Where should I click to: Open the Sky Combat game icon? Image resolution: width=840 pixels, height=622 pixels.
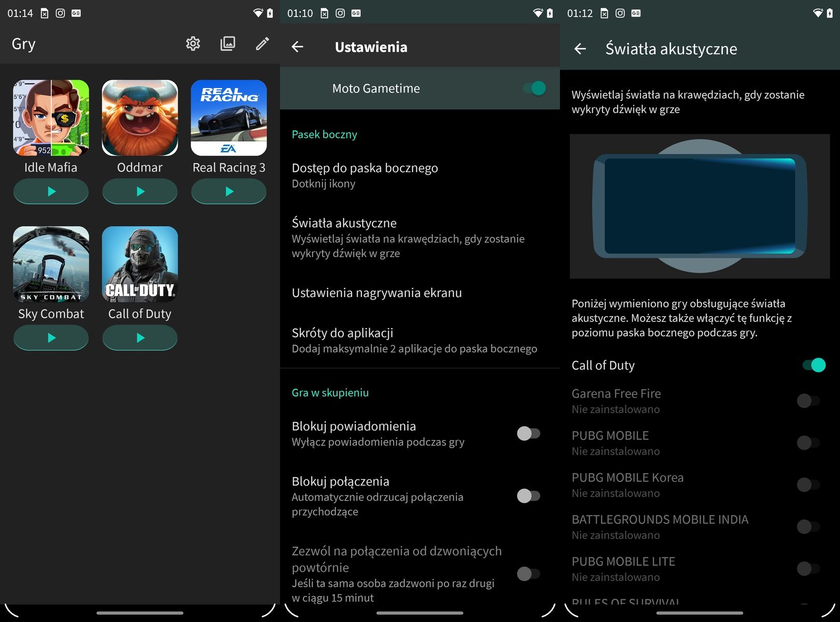[x=51, y=264]
